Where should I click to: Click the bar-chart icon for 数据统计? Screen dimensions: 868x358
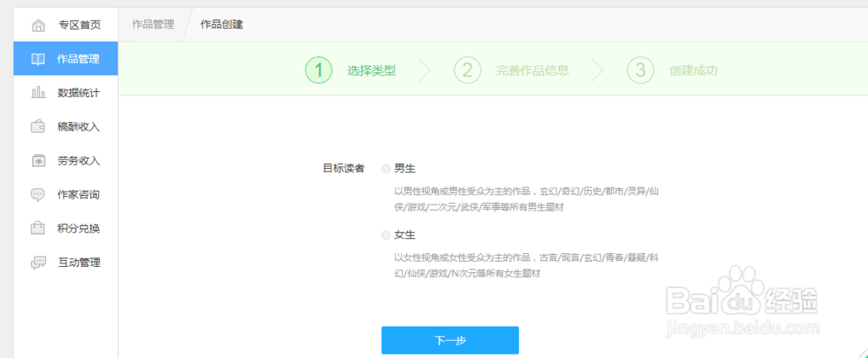click(x=38, y=93)
